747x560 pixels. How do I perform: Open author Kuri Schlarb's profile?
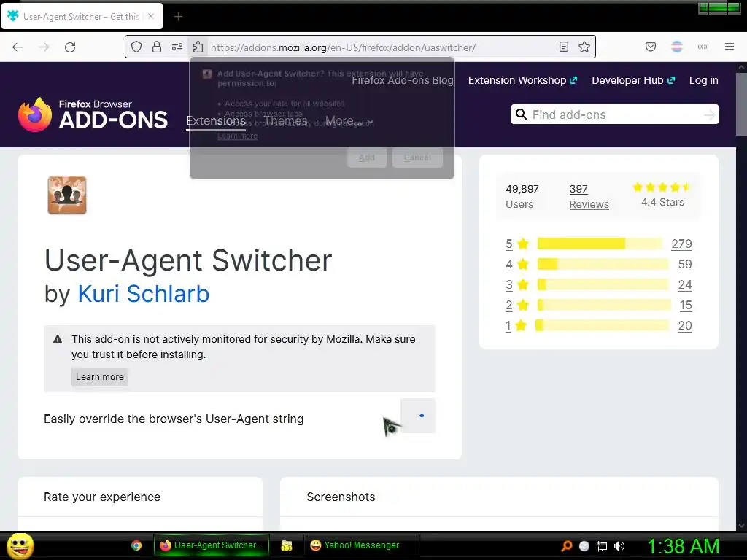pos(144,294)
